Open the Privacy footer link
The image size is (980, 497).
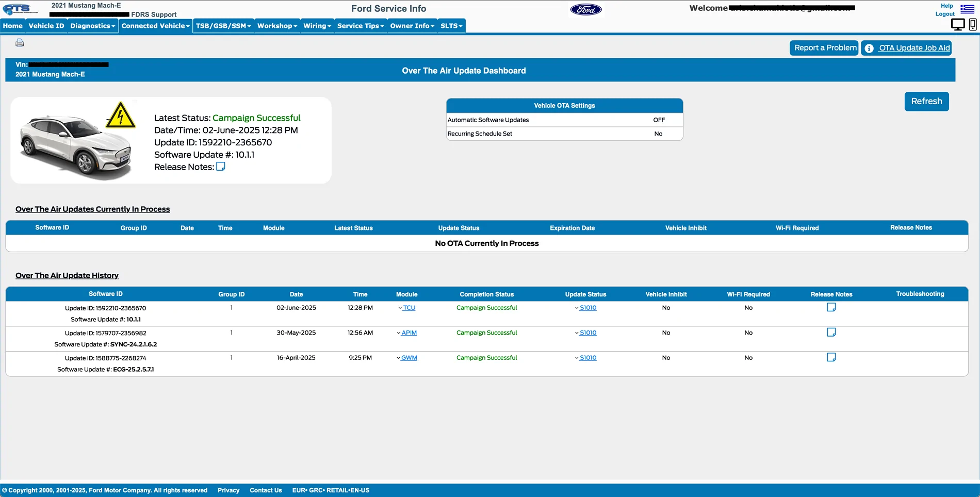[228, 490]
